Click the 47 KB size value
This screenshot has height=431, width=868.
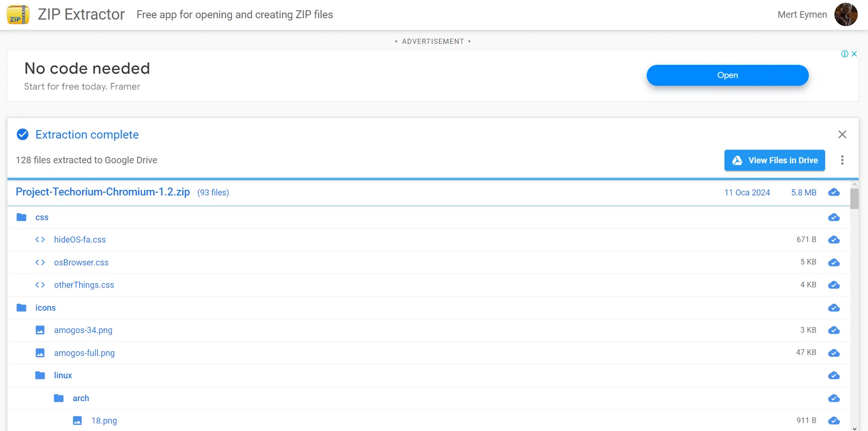click(x=806, y=353)
